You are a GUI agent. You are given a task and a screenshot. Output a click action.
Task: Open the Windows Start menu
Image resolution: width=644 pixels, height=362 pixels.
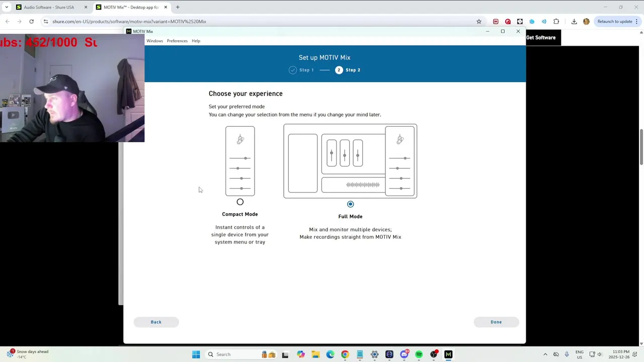tap(196, 354)
